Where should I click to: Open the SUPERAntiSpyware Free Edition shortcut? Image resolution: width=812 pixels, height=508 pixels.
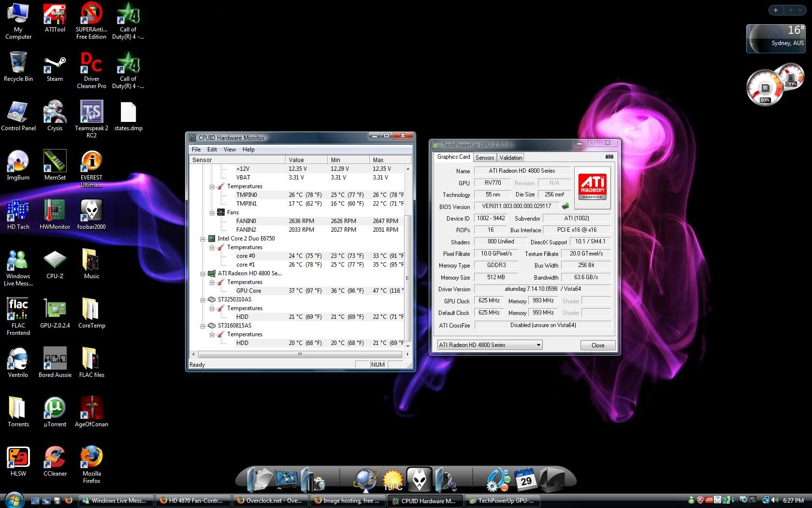91,20
